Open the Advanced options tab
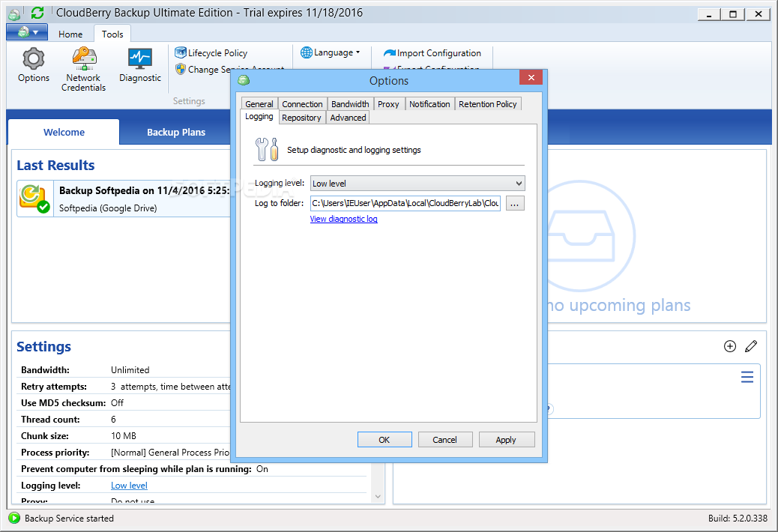Viewport: 778px width, 532px height. click(x=348, y=118)
